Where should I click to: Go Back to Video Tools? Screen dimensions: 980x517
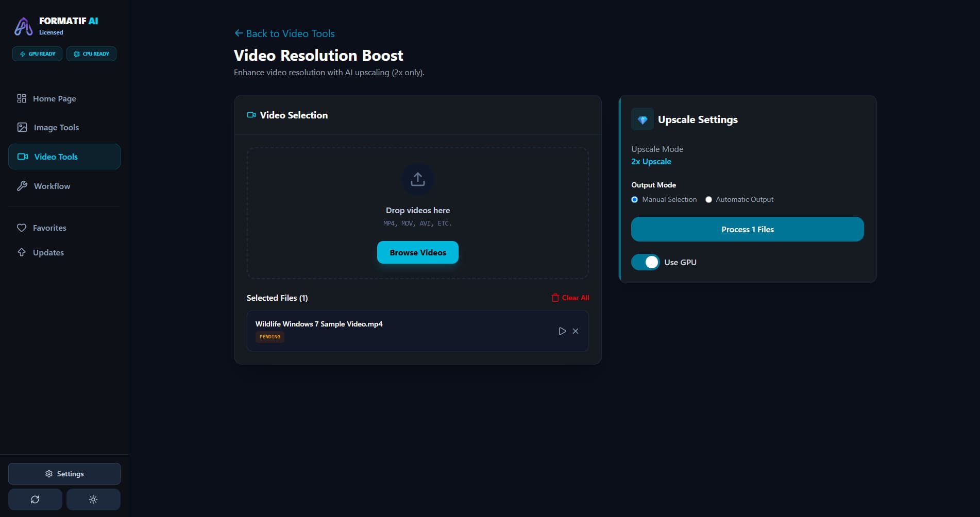tap(284, 33)
